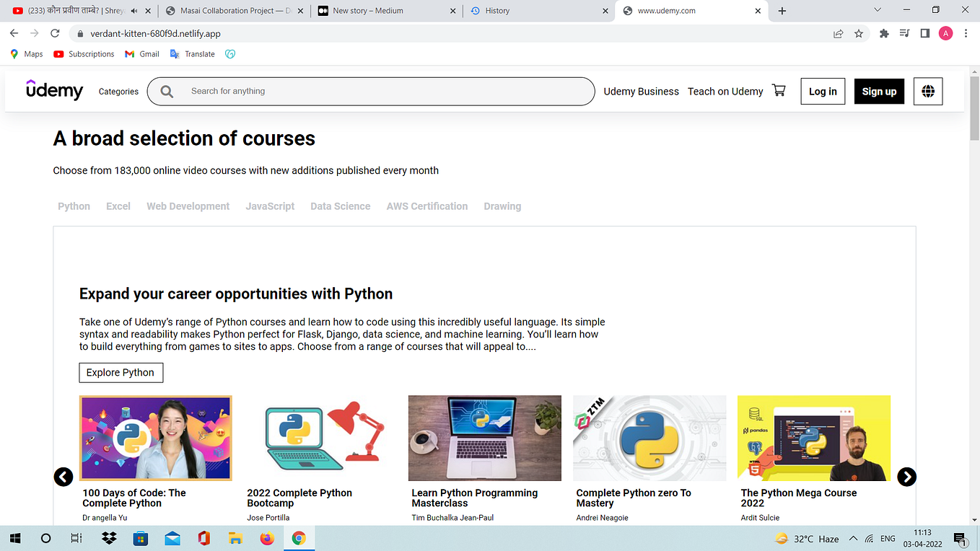The image size is (980, 551).
Task: Open the Extensions puzzle icon
Action: coord(884,33)
